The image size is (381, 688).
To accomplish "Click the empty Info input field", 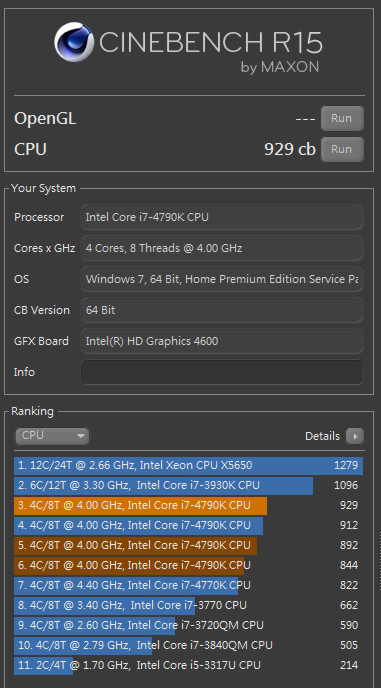I will point(222,372).
